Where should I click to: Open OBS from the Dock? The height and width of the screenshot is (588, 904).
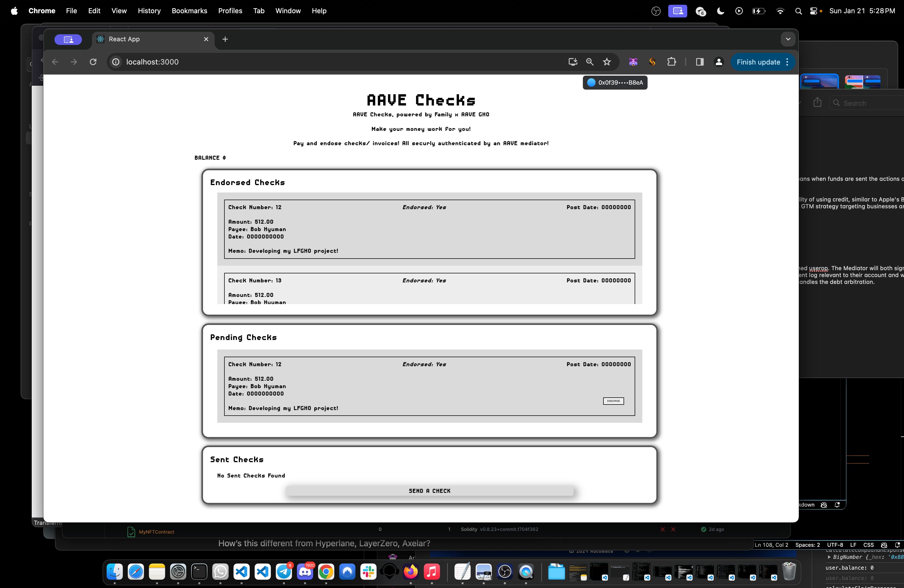point(505,572)
